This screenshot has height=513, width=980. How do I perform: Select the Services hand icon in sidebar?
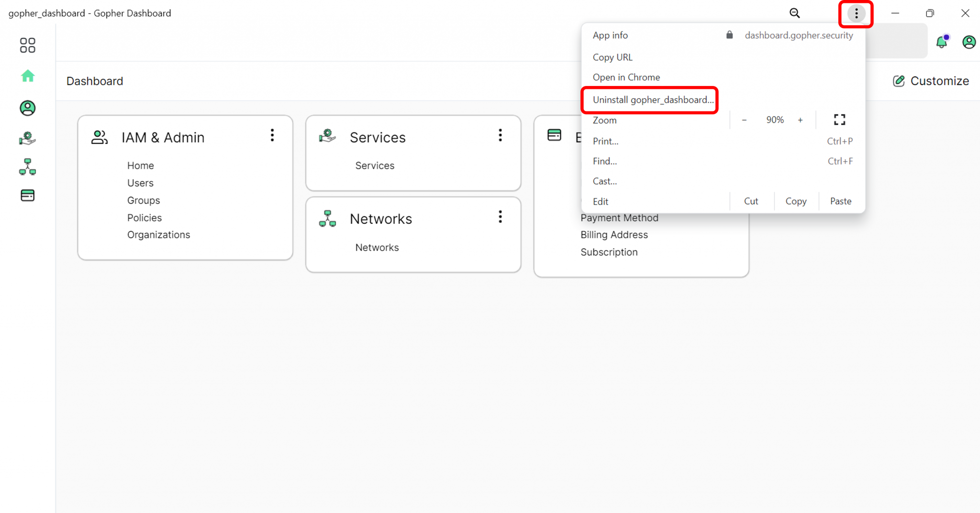(27, 139)
